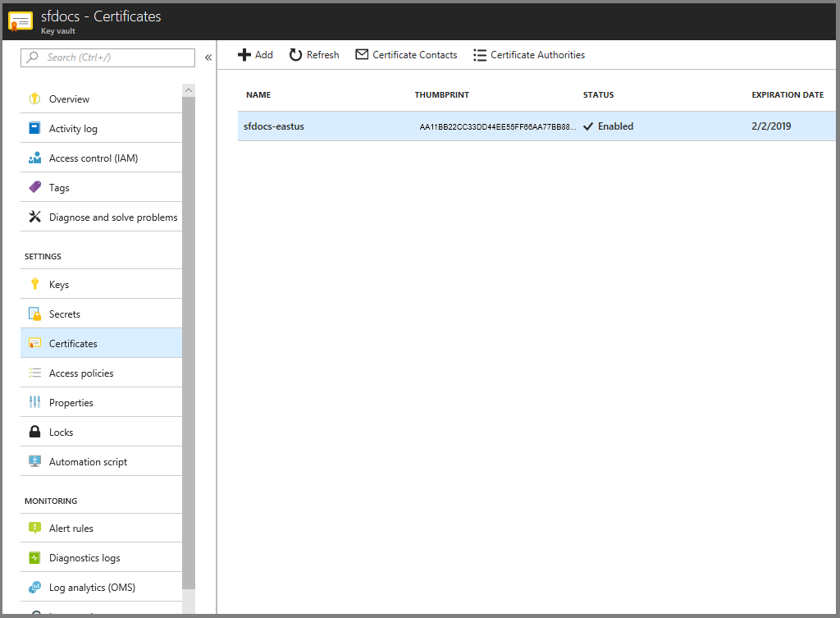
Task: Select the Locks padlock icon
Action: tap(36, 432)
